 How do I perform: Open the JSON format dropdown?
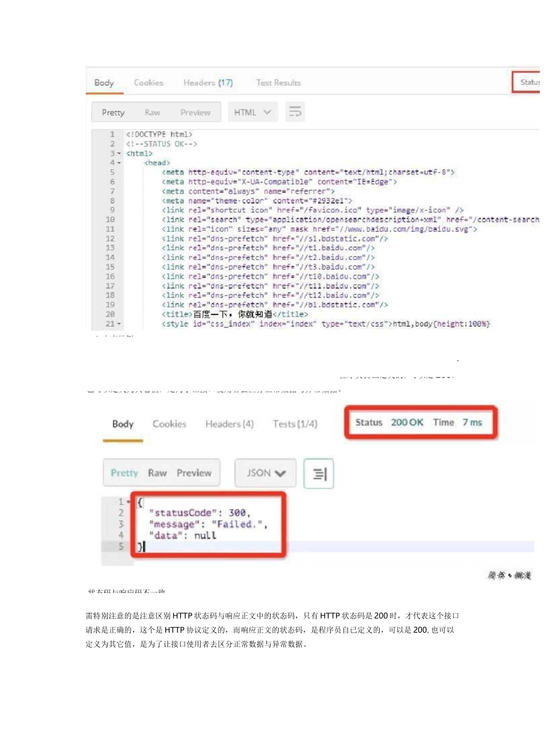tap(266, 473)
